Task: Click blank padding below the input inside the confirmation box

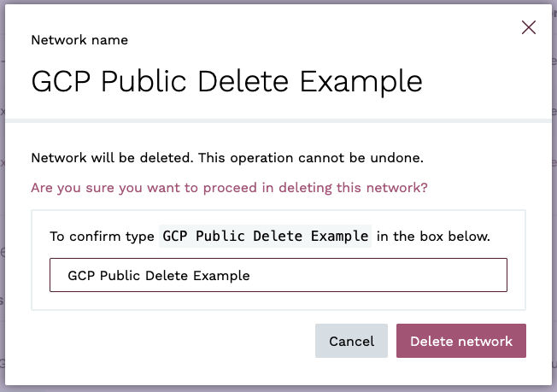Action: click(x=278, y=301)
